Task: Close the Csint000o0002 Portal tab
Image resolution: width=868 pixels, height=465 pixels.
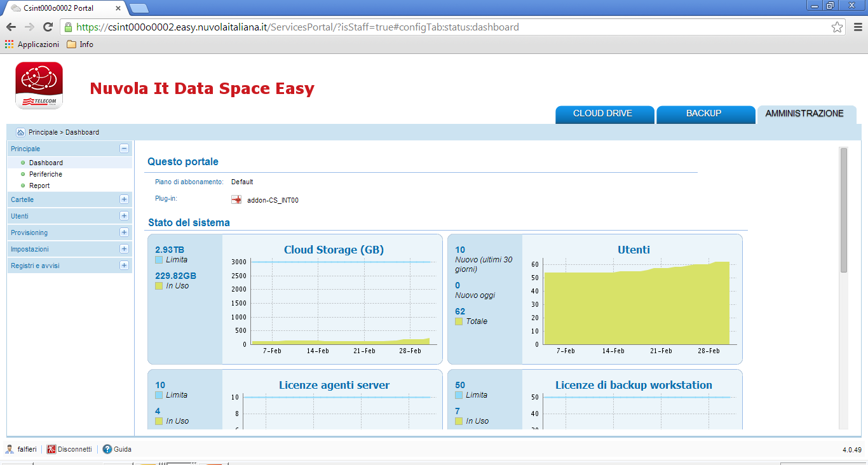Action: (x=118, y=8)
